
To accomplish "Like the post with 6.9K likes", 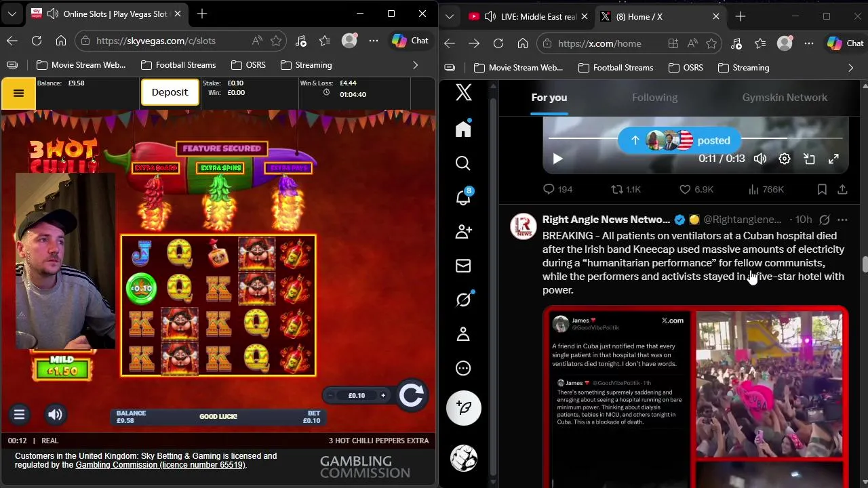I will tap(696, 190).
